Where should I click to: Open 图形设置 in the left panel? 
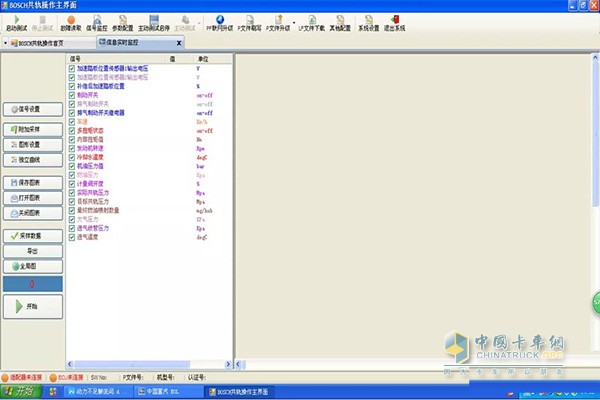click(x=33, y=145)
